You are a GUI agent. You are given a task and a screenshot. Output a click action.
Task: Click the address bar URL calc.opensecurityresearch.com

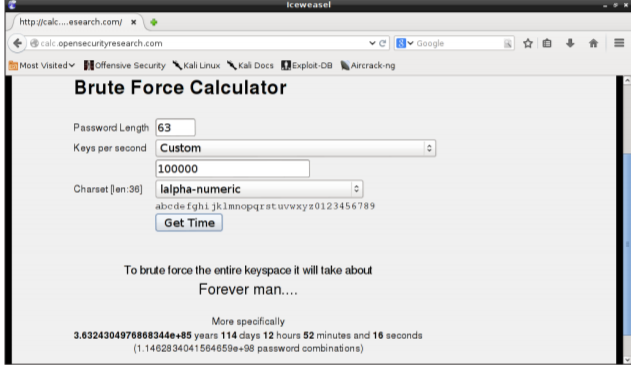(x=101, y=43)
